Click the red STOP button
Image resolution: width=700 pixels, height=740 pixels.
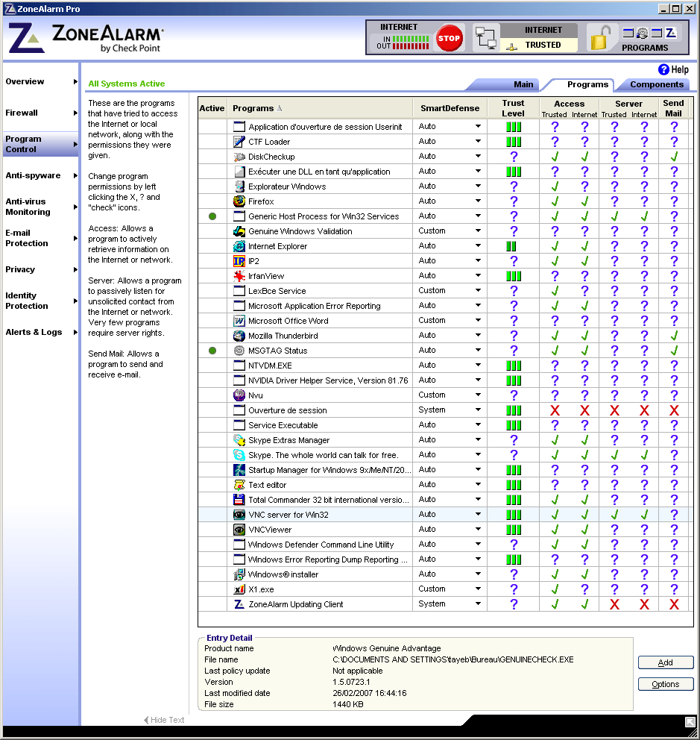pyautogui.click(x=449, y=38)
